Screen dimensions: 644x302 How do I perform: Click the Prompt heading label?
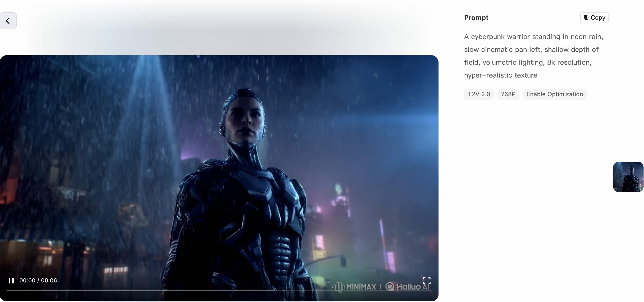pyautogui.click(x=476, y=18)
